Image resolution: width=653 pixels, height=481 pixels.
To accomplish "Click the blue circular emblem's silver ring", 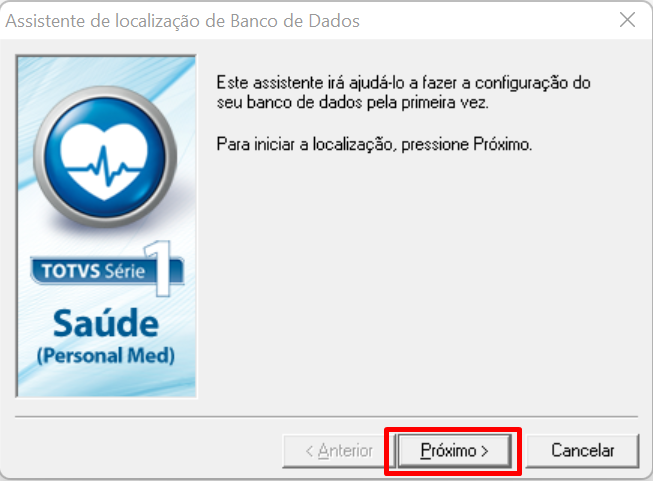I will [38, 157].
